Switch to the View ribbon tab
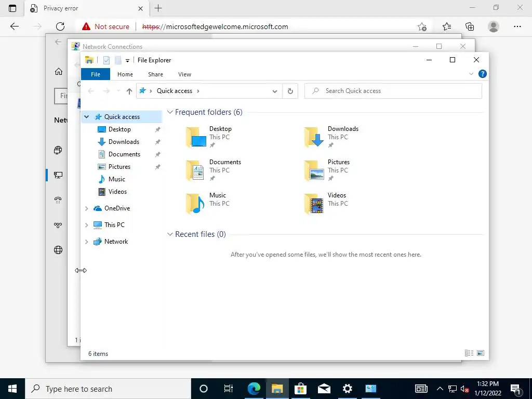 (184, 74)
